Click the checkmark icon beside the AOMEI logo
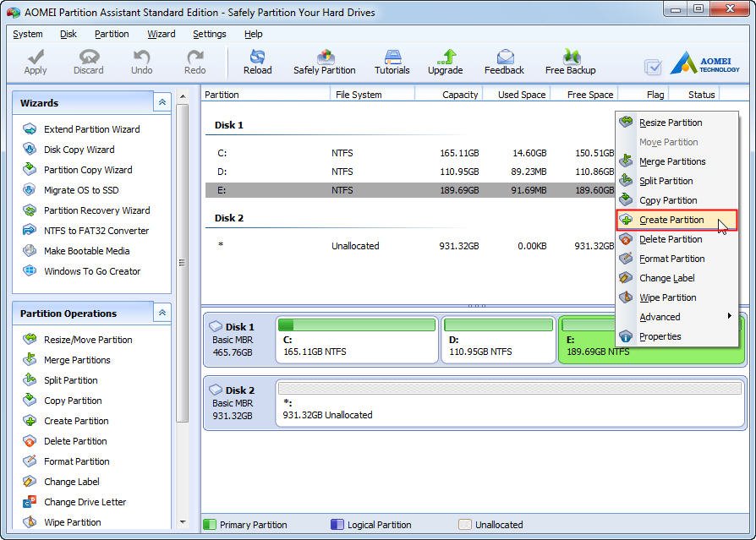Viewport: 756px width, 540px height. pyautogui.click(x=653, y=67)
